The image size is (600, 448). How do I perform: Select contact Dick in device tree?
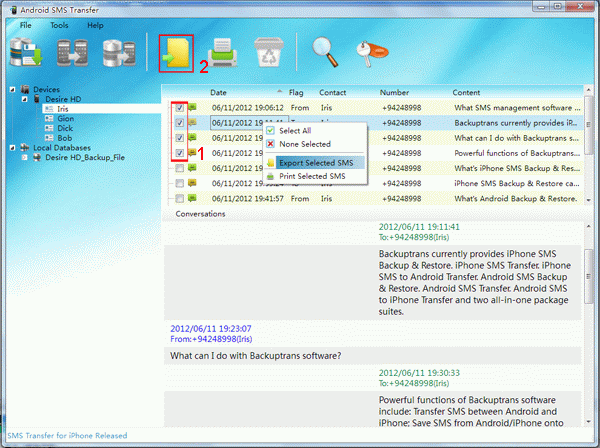tap(65, 128)
